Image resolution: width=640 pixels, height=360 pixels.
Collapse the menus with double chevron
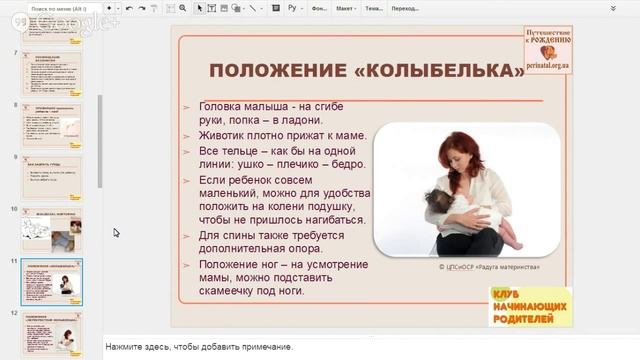[x=613, y=8]
